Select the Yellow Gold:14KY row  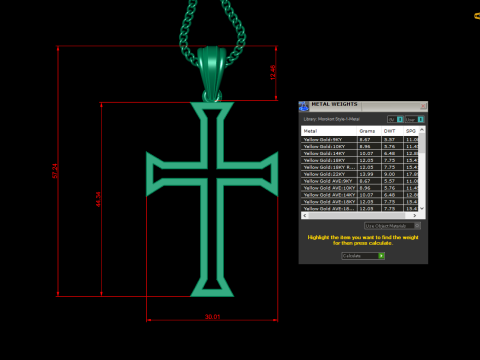tap(360, 153)
